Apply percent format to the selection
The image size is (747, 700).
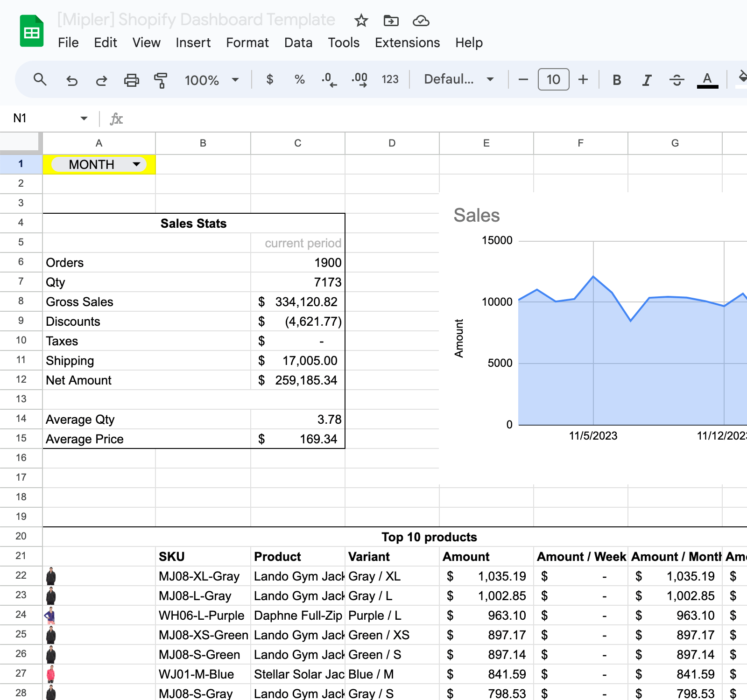299,79
